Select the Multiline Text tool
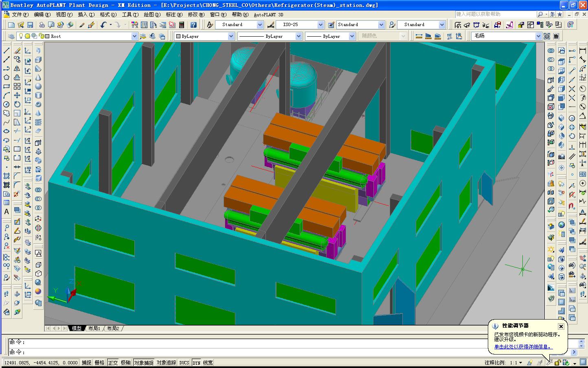The width and height of the screenshot is (588, 368). (x=7, y=212)
